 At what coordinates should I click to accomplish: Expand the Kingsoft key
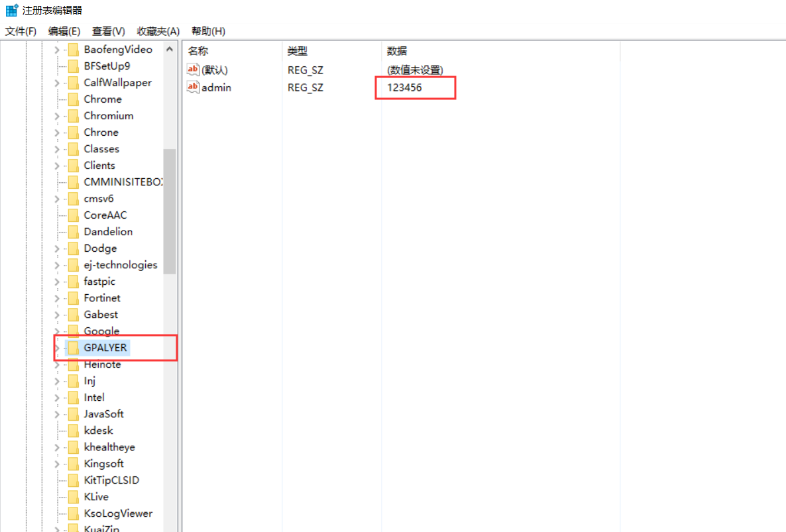tap(56, 464)
